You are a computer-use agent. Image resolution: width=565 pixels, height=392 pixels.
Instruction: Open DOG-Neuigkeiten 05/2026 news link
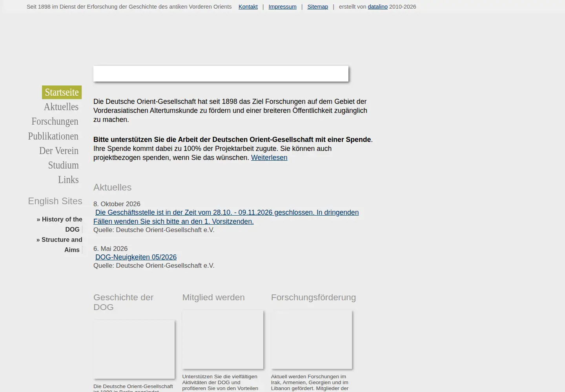click(136, 257)
